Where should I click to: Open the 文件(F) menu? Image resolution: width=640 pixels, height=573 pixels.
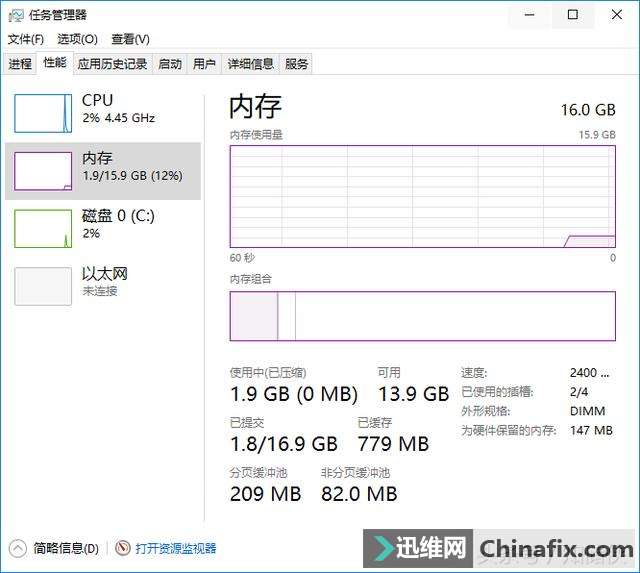pyautogui.click(x=26, y=39)
